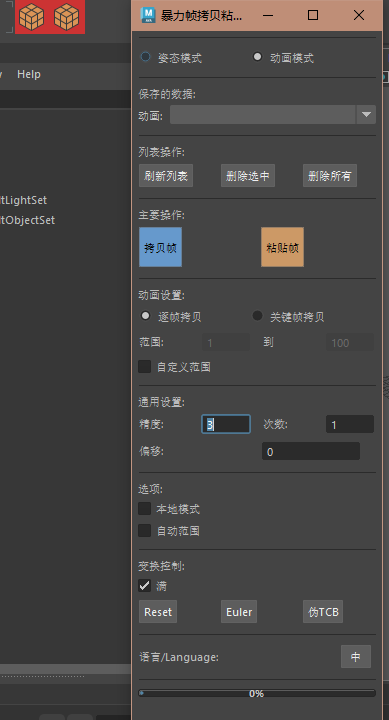The width and height of the screenshot is (389, 720).
Task: Click the blue 拷贝帧 button
Action: coord(160,247)
